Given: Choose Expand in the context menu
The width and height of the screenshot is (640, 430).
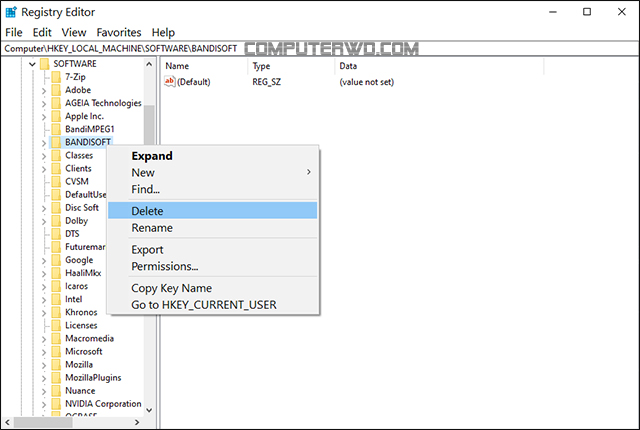Looking at the screenshot, I should 213,156.
